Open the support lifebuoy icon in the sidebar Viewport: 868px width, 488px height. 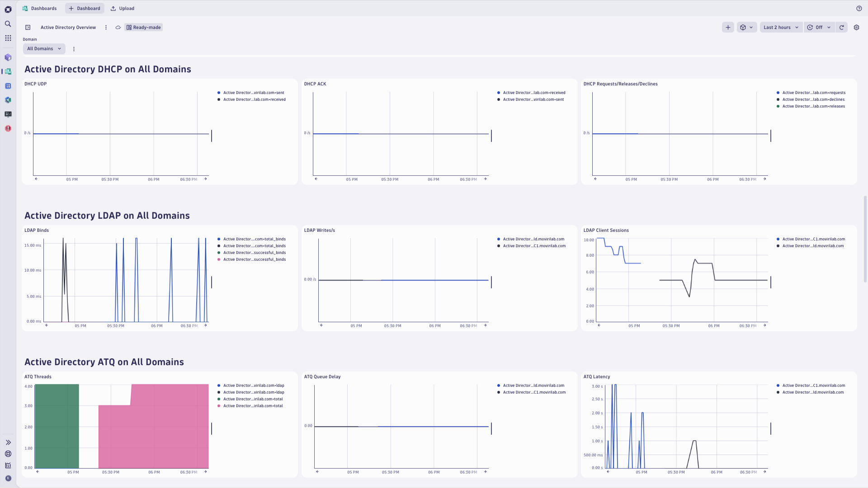click(8, 454)
